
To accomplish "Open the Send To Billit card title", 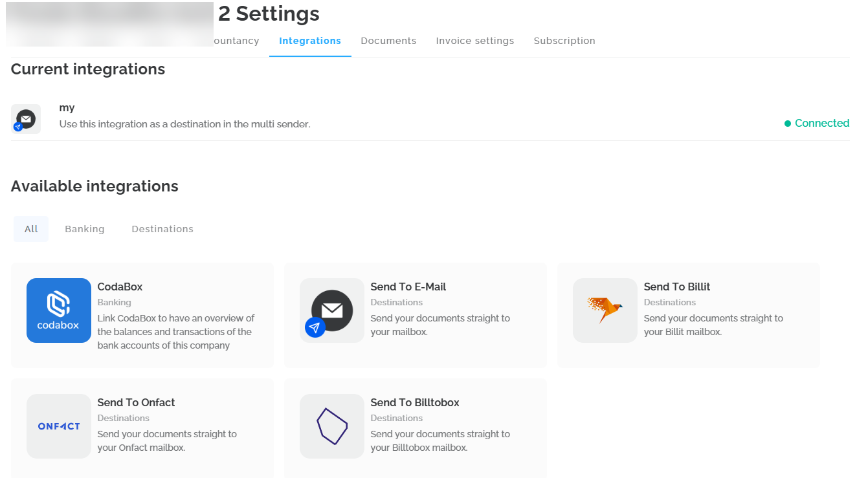I will pyautogui.click(x=677, y=287).
